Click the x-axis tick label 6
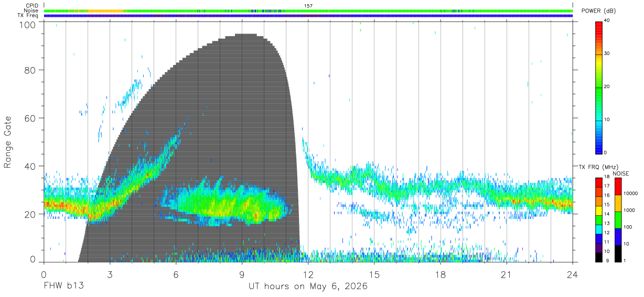The width and height of the screenshot is (644, 297). 176,274
